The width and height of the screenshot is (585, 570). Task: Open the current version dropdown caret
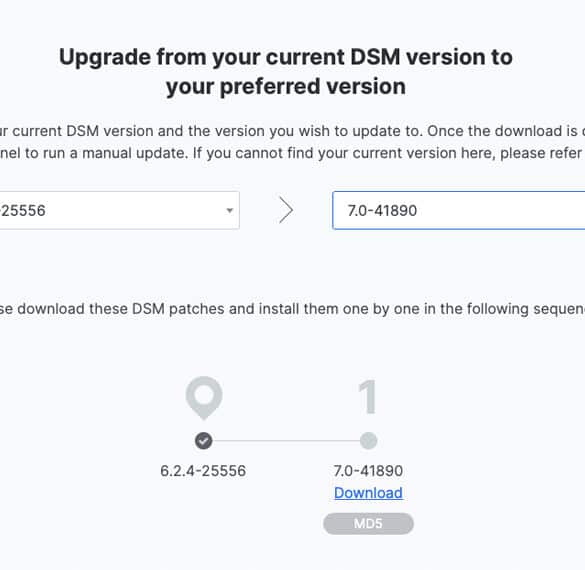click(230, 210)
